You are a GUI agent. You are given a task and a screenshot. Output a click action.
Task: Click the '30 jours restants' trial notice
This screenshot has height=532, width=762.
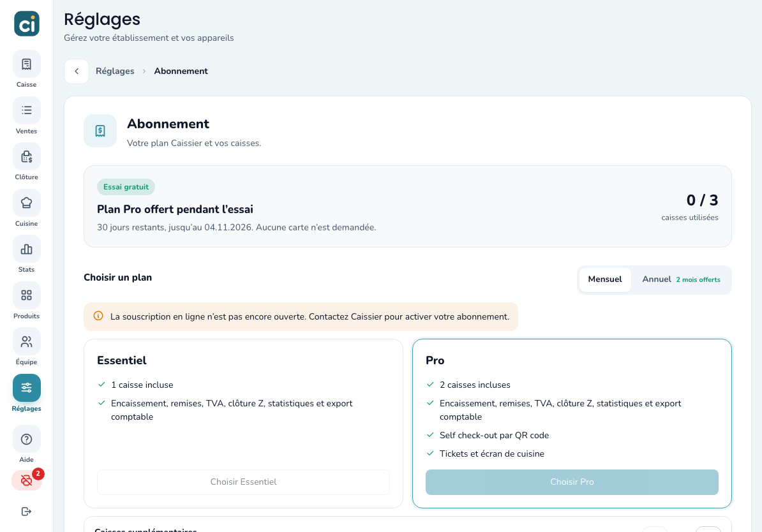(x=236, y=227)
